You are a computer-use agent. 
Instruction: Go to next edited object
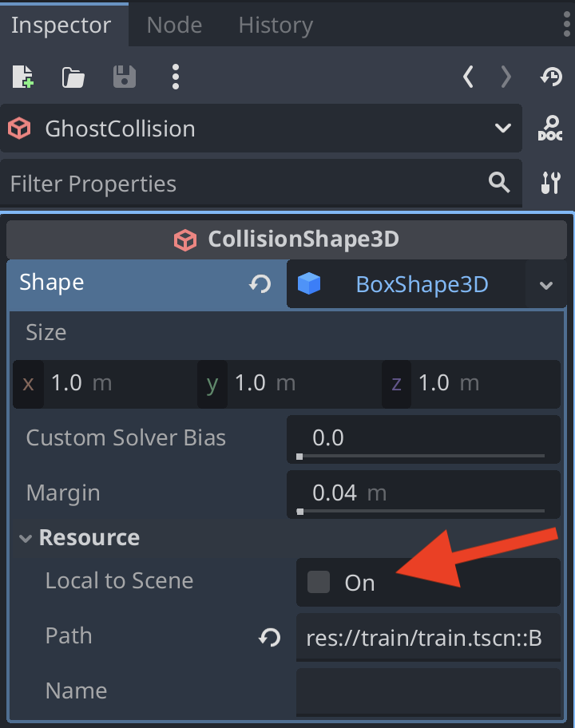pos(506,77)
